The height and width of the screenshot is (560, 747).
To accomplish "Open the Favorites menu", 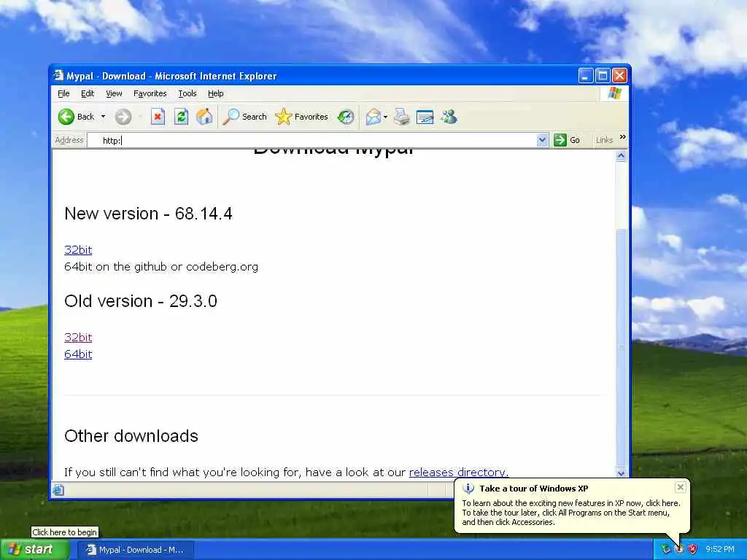I will (x=150, y=93).
